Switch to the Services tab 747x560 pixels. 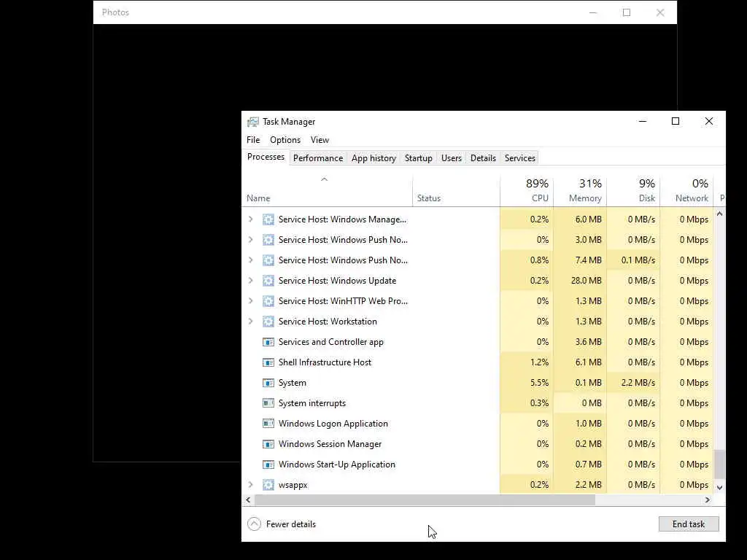pos(519,158)
